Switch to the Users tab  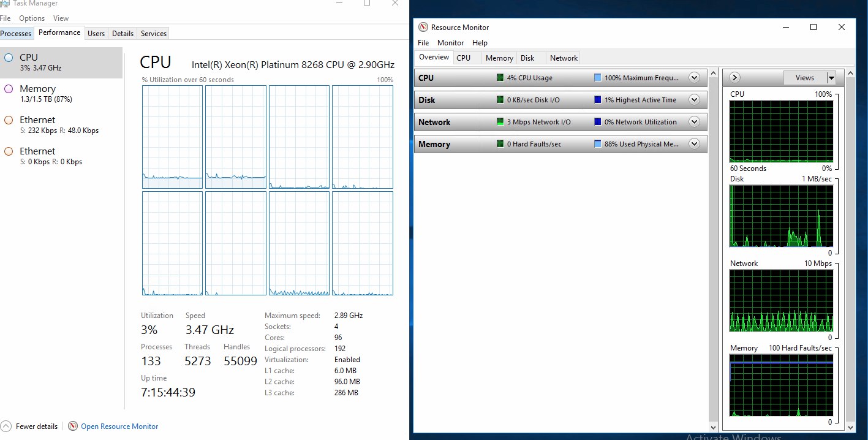96,34
